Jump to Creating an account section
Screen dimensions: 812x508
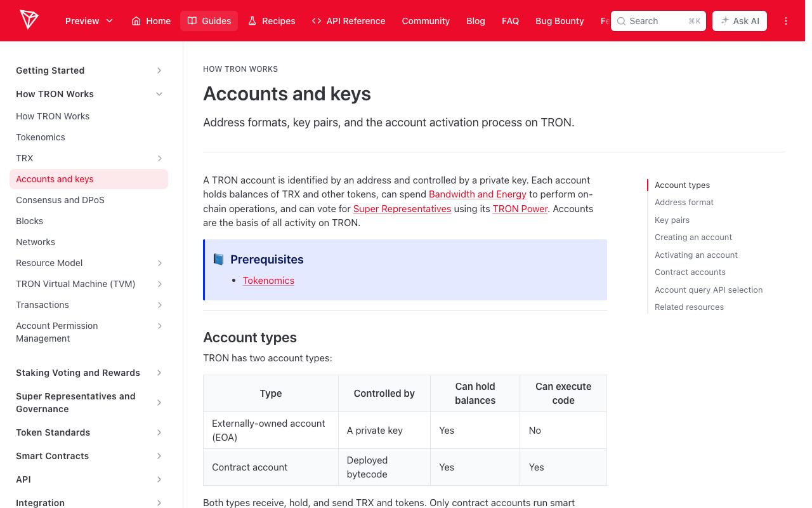coord(693,237)
